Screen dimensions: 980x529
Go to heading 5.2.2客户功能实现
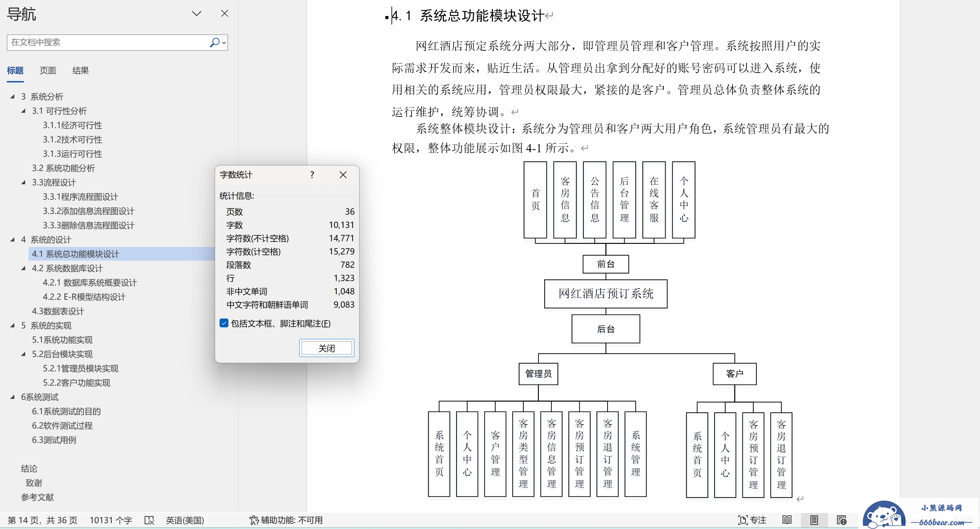(x=77, y=383)
